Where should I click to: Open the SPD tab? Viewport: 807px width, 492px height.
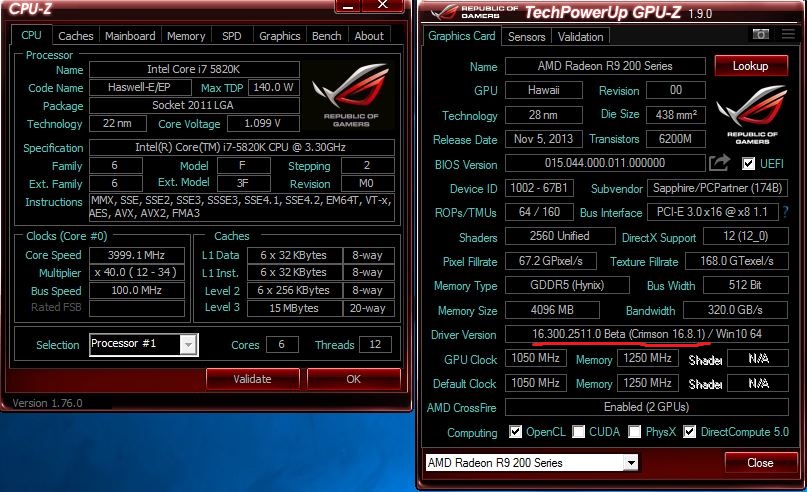tap(232, 36)
